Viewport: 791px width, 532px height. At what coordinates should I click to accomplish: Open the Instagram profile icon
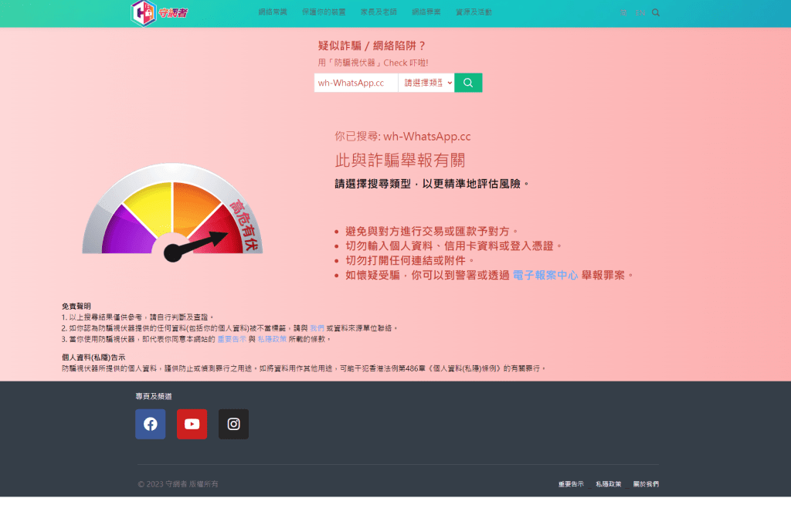point(233,424)
